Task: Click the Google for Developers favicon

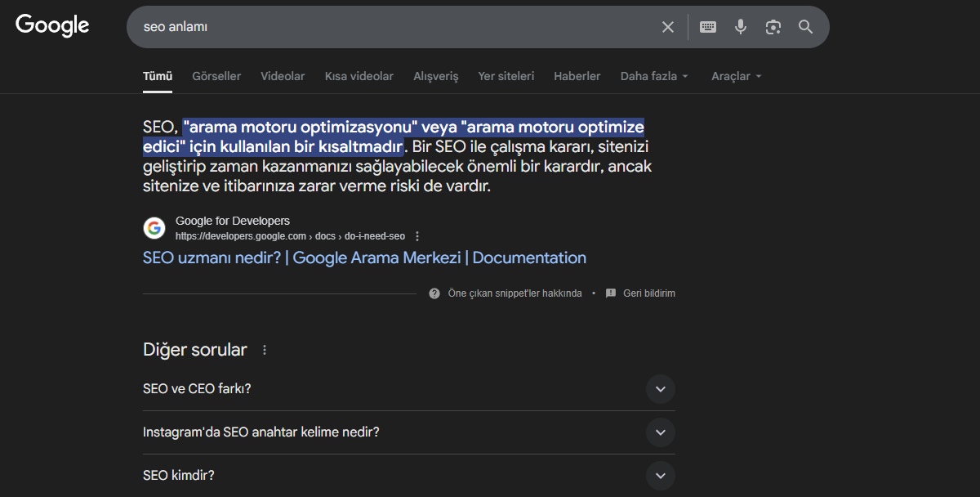Action: 154,228
